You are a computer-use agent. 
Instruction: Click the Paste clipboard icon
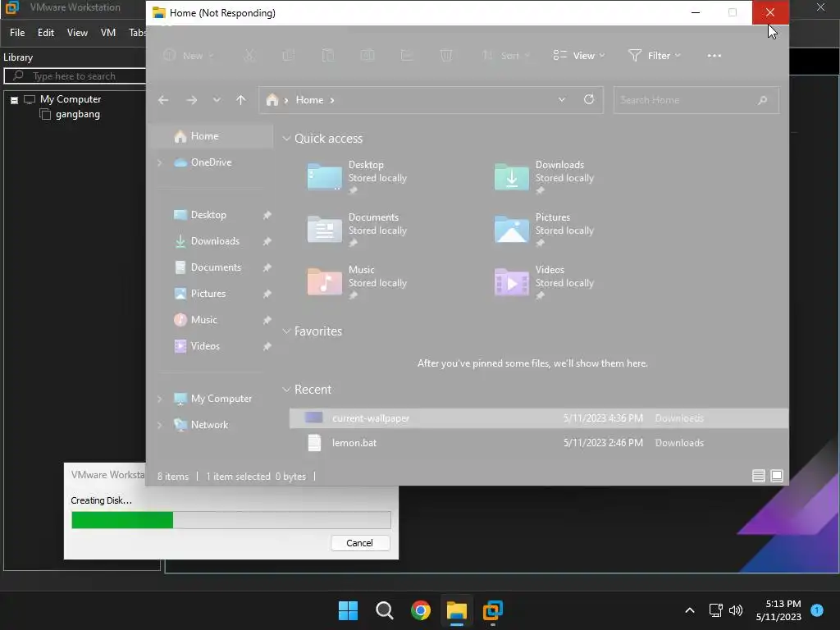click(x=328, y=56)
